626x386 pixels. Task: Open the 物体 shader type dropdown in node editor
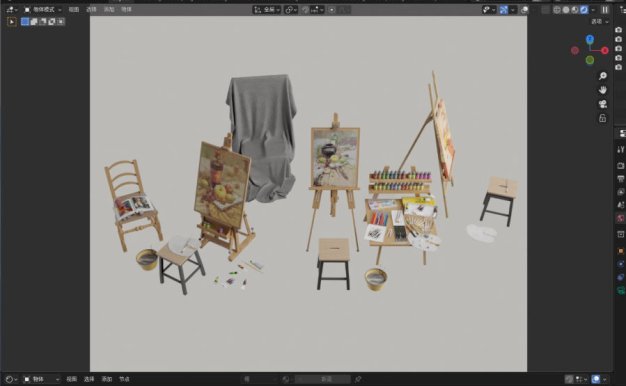point(42,379)
